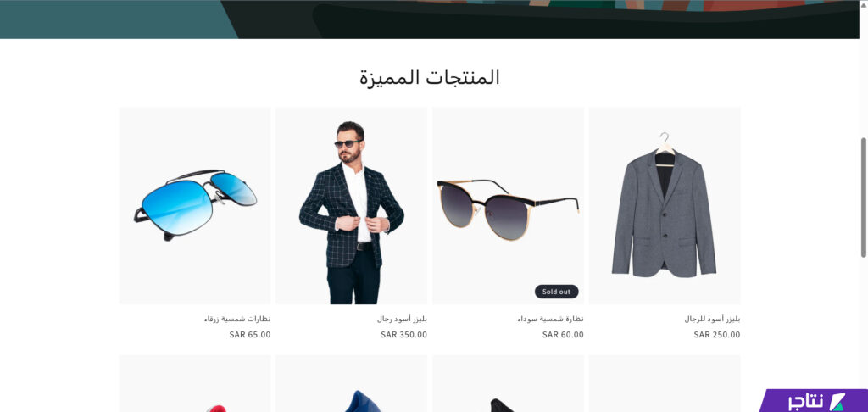Open the نظارة شمسية سوداء product link
The image size is (868, 412).
click(551, 319)
